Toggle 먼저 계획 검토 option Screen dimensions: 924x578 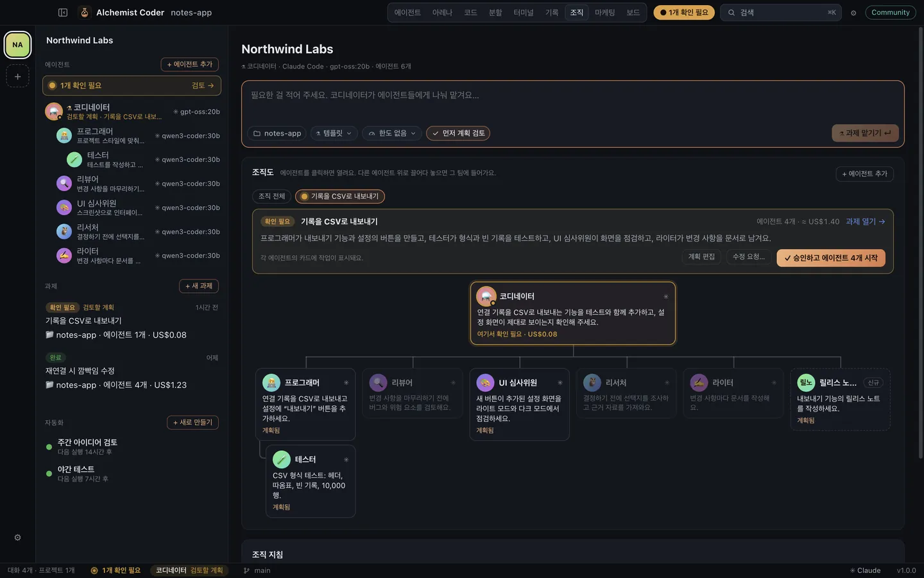click(x=458, y=133)
